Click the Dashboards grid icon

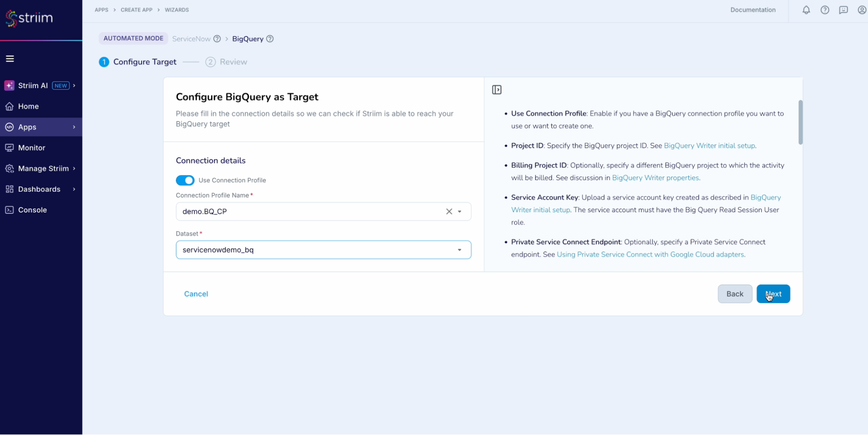pyautogui.click(x=9, y=189)
